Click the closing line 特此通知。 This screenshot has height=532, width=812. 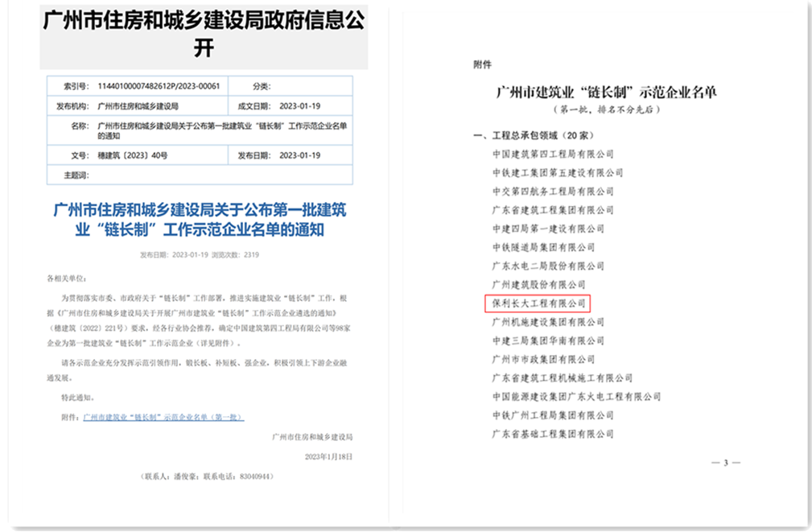78,398
